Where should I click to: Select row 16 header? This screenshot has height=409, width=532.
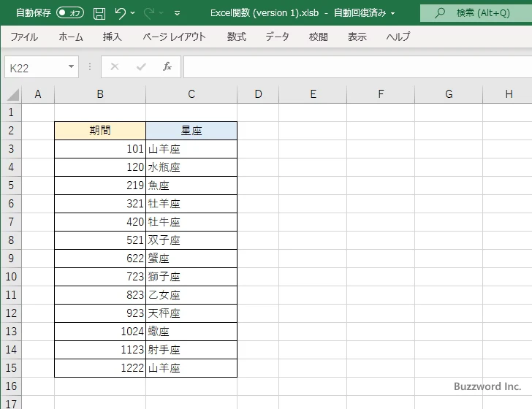[x=11, y=386]
